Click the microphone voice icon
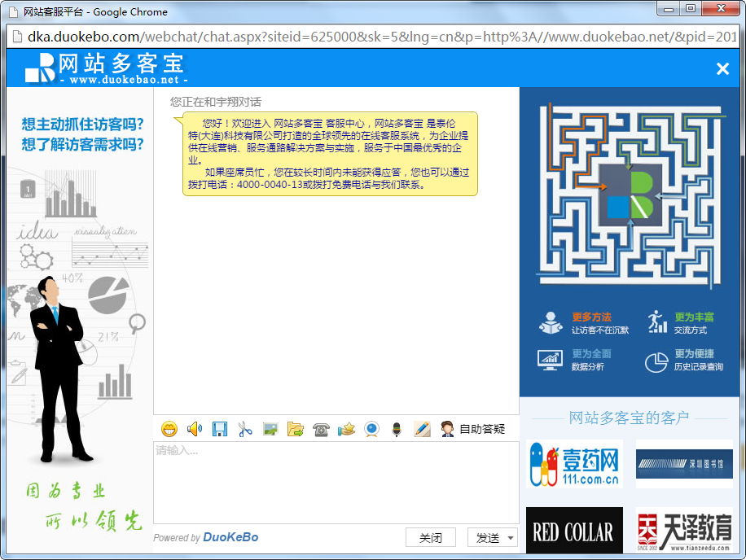This screenshot has height=560, width=746. point(397,429)
